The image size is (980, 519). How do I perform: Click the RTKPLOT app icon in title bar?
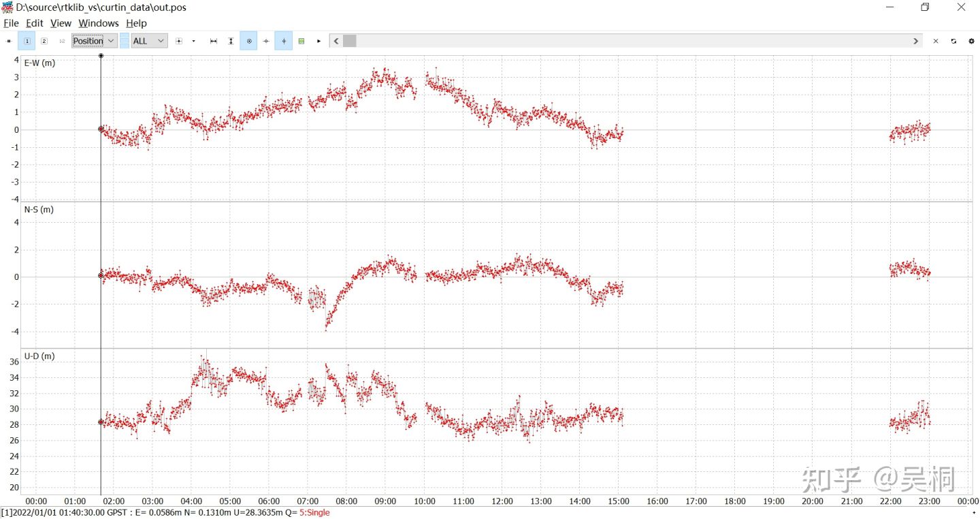(7, 7)
